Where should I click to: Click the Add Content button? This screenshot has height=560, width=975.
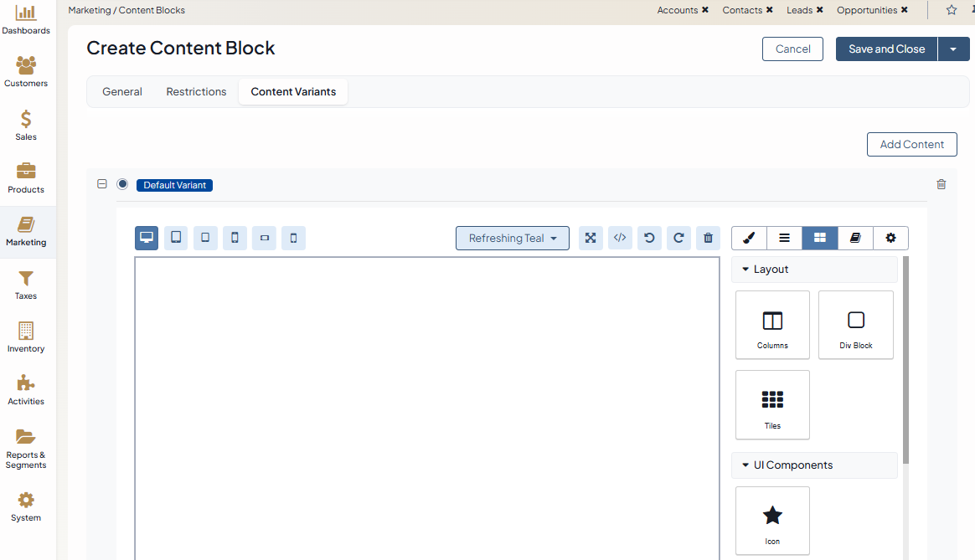click(x=911, y=144)
